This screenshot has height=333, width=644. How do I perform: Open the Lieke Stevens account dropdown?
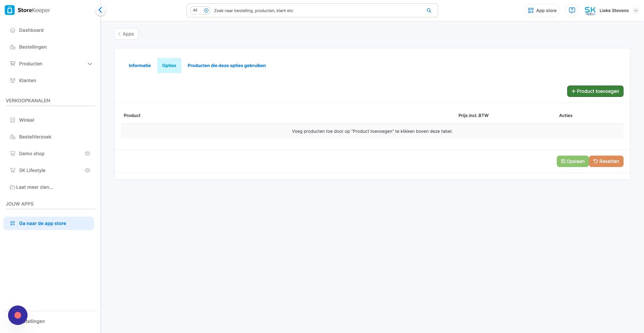pos(636,11)
